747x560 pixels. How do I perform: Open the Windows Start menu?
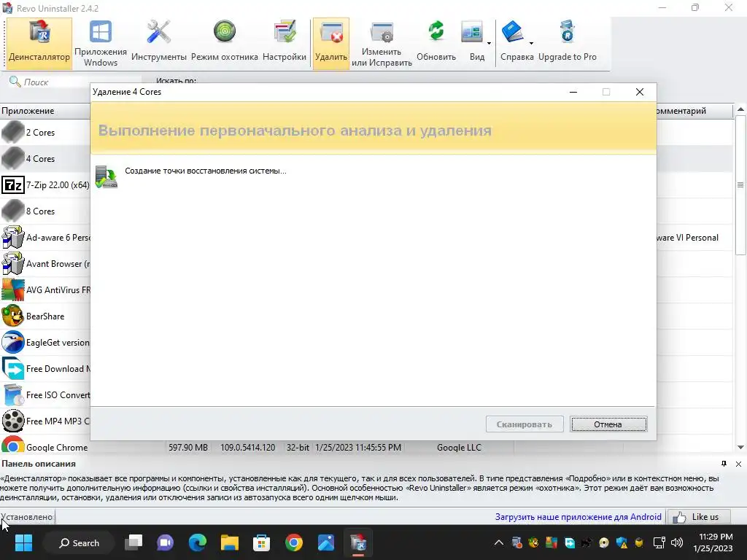tap(23, 542)
